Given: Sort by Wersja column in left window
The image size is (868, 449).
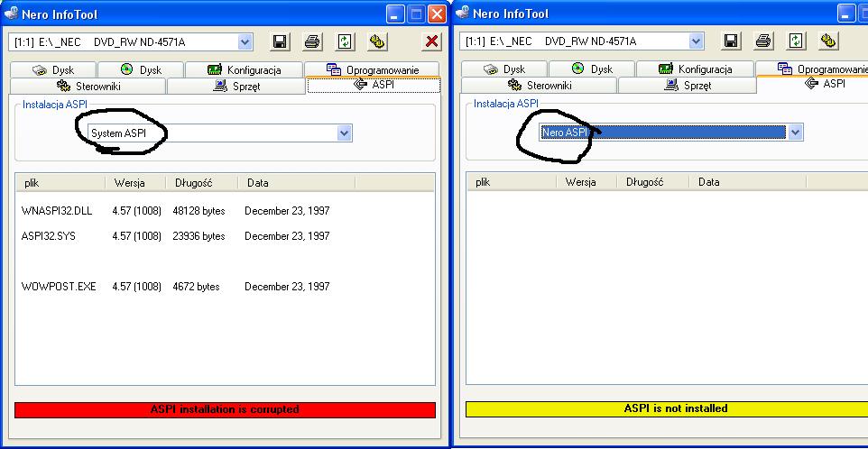Looking at the screenshot, I should pos(135,182).
